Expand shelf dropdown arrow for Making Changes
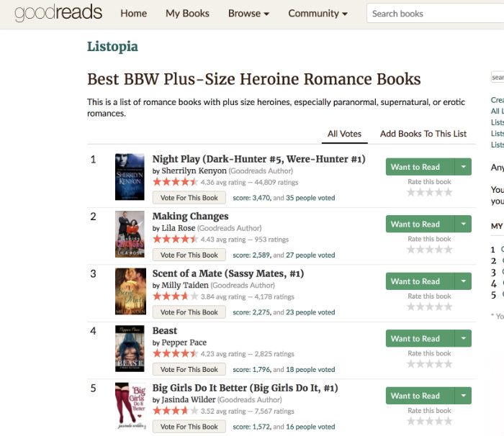 (x=463, y=224)
